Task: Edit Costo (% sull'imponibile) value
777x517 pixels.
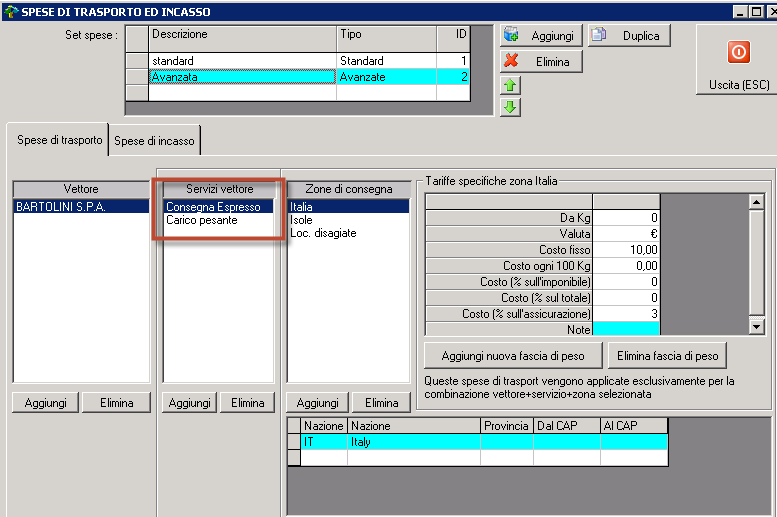Action: (x=626, y=282)
